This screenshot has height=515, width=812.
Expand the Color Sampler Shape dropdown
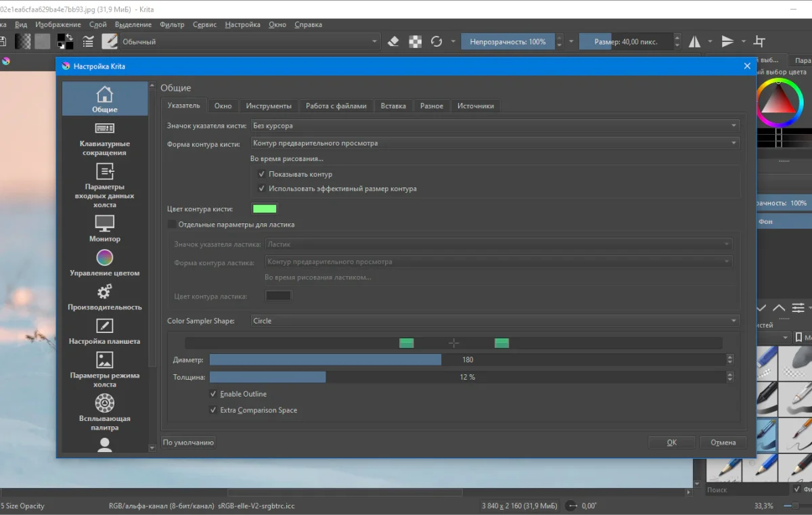(495, 321)
